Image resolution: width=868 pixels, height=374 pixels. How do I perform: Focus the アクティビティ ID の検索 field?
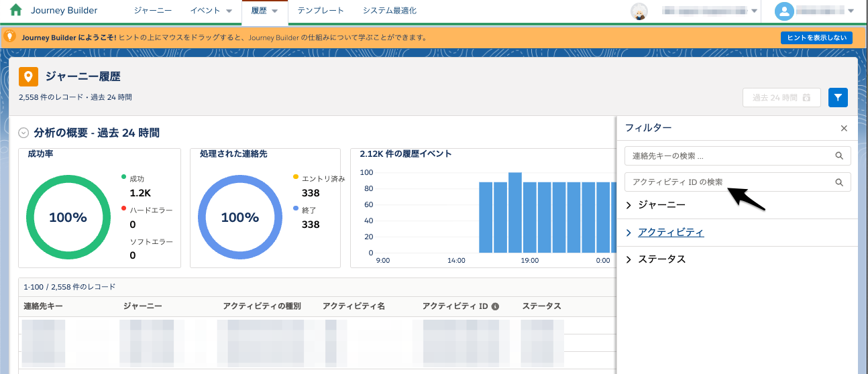pyautogui.click(x=737, y=182)
